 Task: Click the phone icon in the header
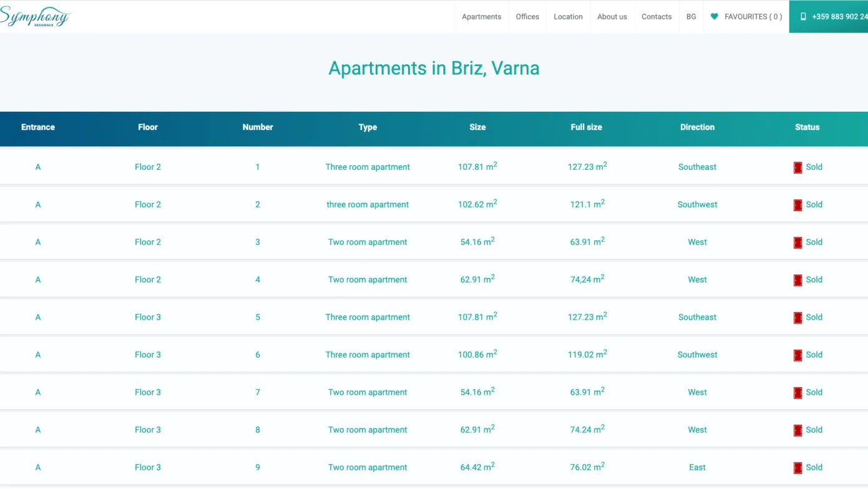[x=803, y=17]
